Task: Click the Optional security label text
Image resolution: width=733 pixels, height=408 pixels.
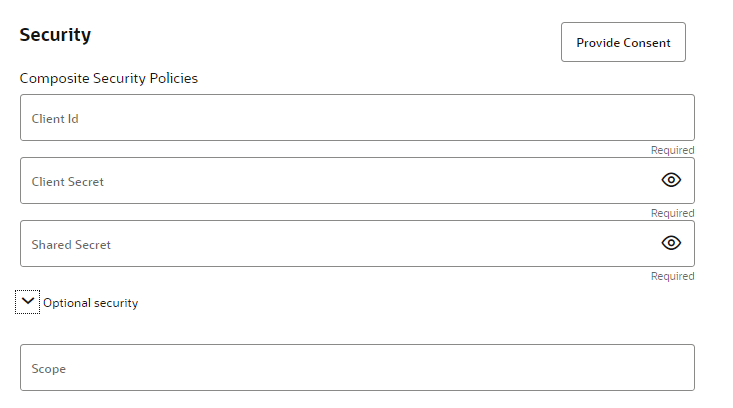Action: point(90,303)
